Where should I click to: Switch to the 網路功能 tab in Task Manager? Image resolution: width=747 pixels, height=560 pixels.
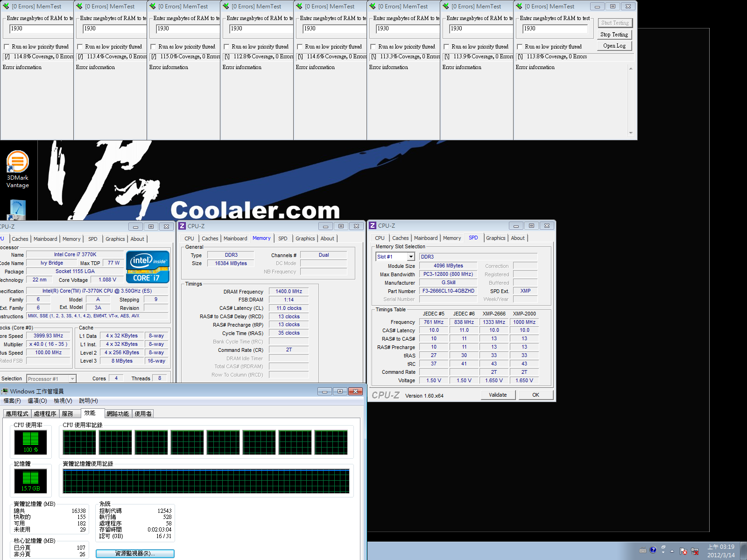118,414
